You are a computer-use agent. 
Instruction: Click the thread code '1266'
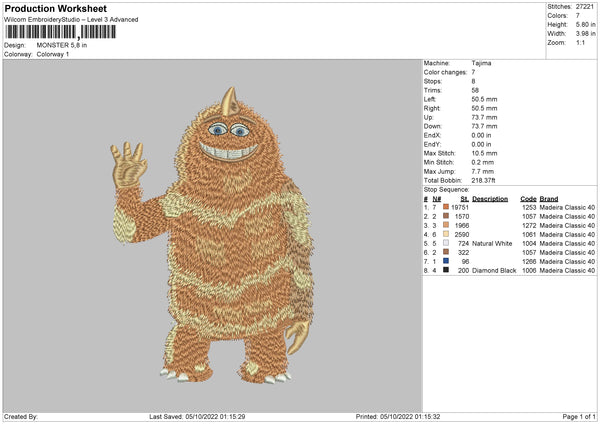coord(529,261)
